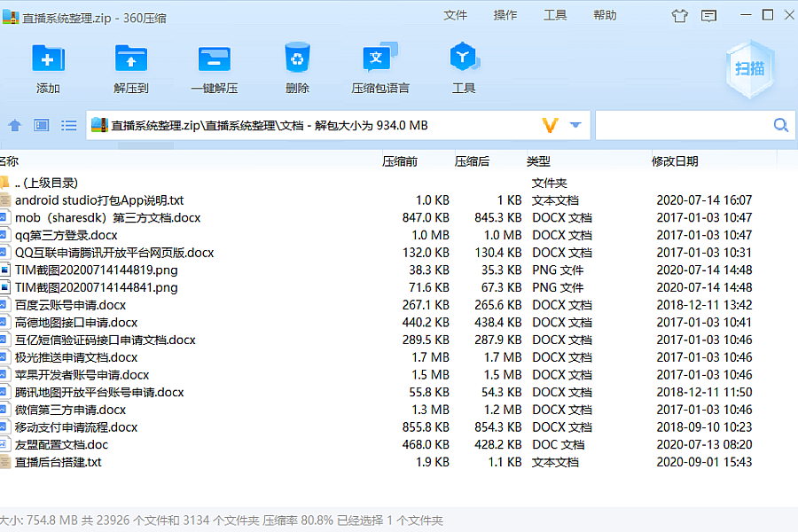Click the DOC 文档 type cell

[559, 444]
